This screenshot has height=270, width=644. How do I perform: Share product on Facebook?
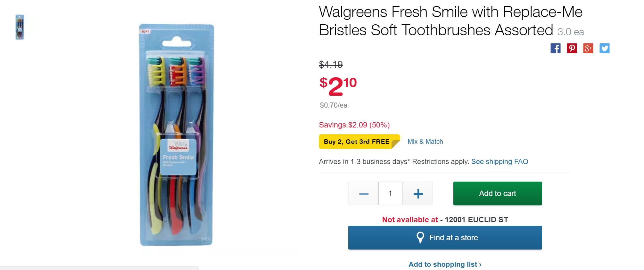point(555,48)
